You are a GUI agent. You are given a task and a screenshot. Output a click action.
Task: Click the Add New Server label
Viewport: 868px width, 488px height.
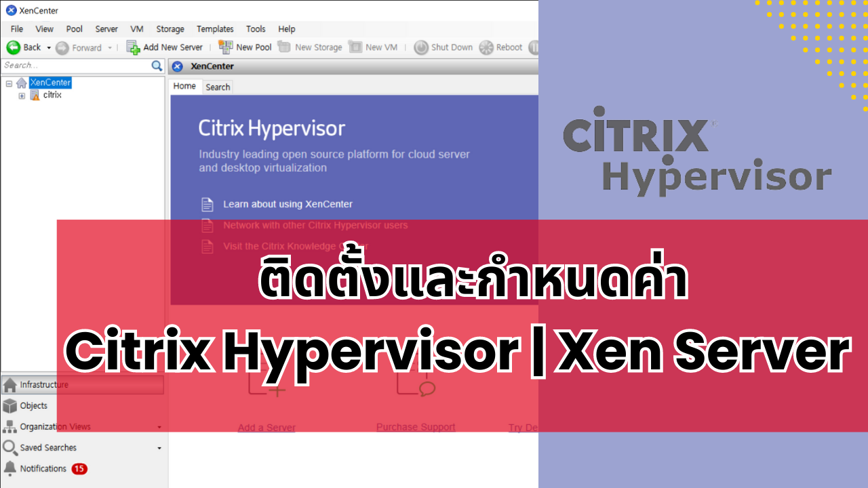pos(173,47)
